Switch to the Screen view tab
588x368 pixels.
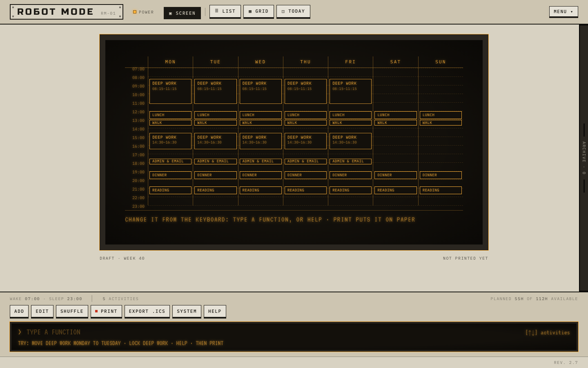click(x=182, y=13)
